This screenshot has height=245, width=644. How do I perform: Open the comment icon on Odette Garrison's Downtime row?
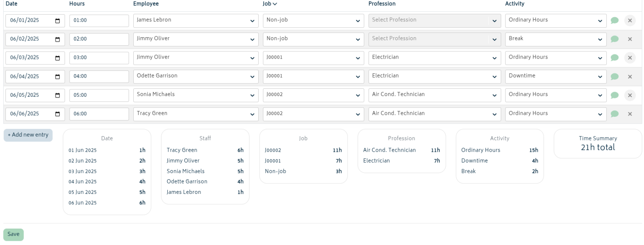tap(615, 76)
